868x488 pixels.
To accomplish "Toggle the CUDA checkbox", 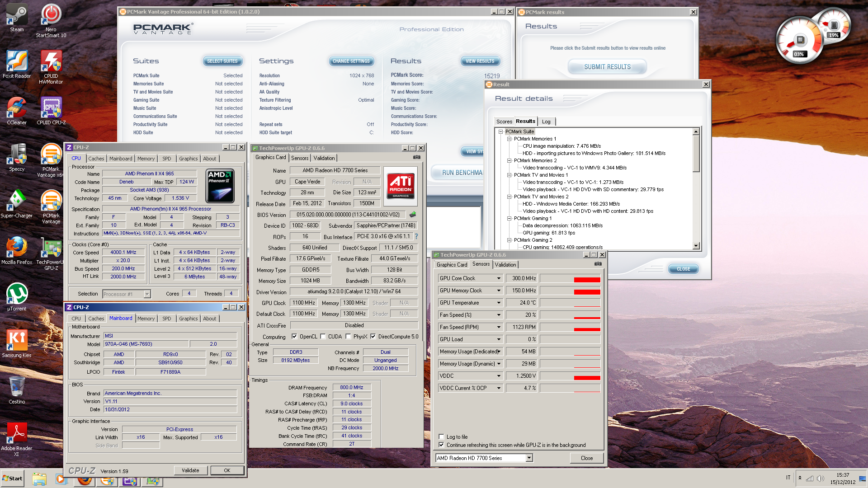I will 323,336.
